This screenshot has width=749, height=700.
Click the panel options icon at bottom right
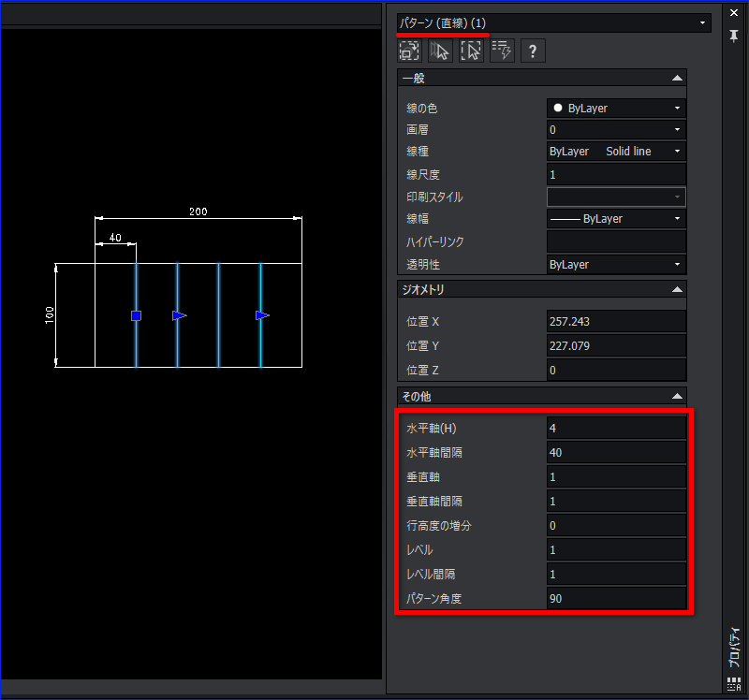pos(734,684)
